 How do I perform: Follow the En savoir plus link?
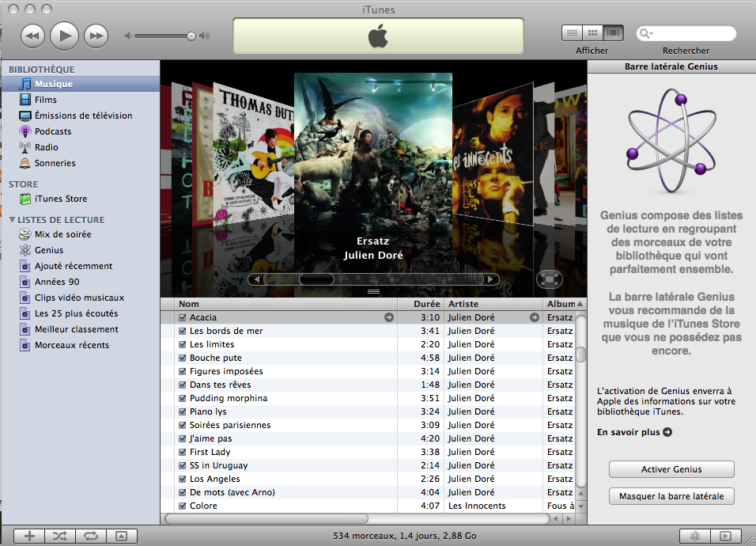coord(634,432)
